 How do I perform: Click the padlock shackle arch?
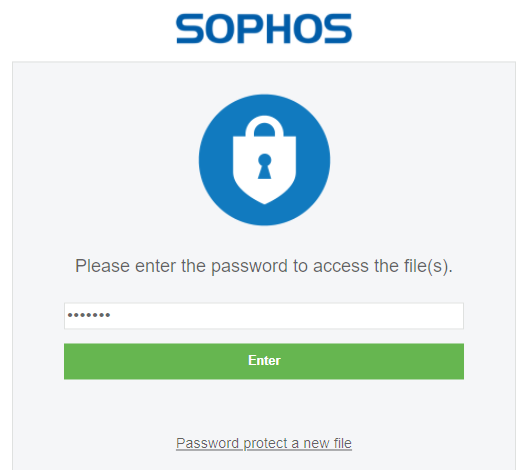[x=265, y=126]
